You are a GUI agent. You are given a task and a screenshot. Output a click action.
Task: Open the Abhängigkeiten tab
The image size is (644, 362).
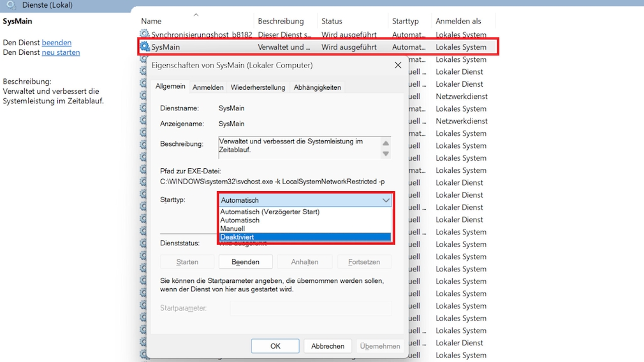coord(317,87)
